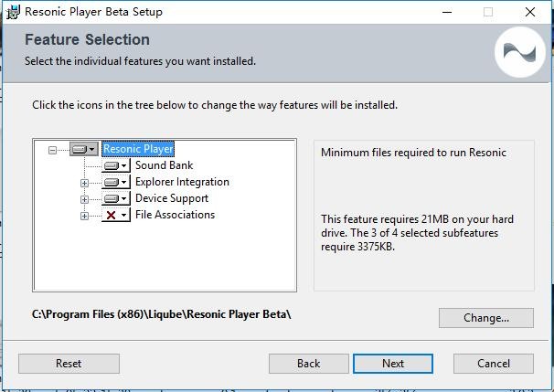Expand the File Associations tree node
This screenshot has width=554, height=392.
(84, 216)
